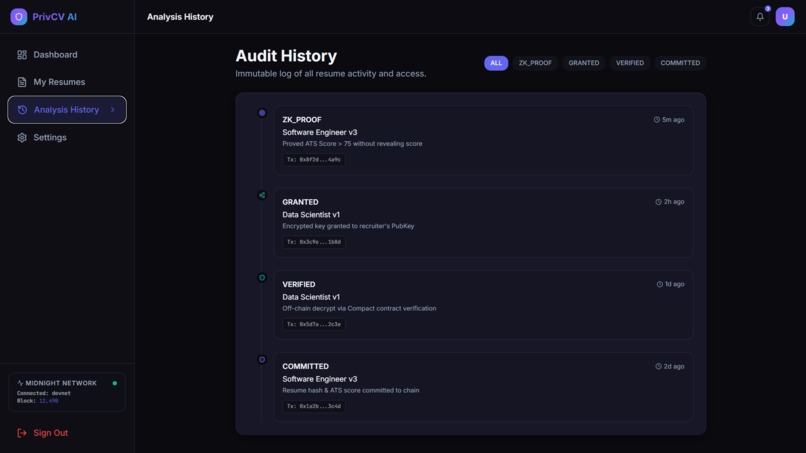Click the Analysis History page title
Screen dimensions: 806x453
click(x=180, y=16)
